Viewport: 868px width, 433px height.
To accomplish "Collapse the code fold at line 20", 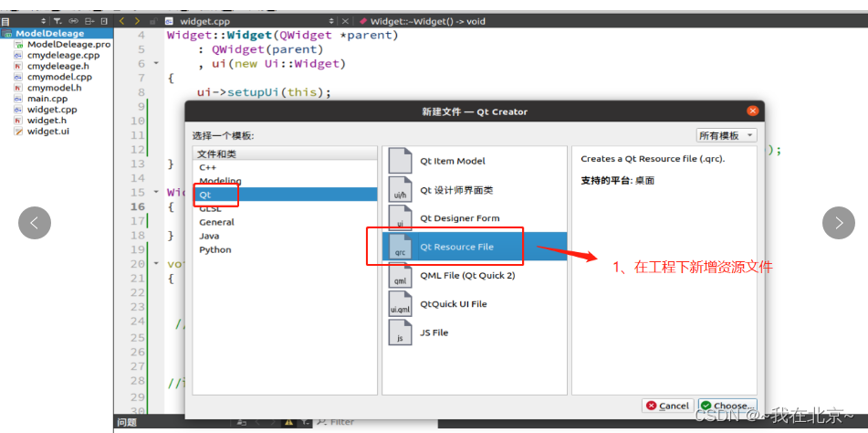I will tap(155, 264).
